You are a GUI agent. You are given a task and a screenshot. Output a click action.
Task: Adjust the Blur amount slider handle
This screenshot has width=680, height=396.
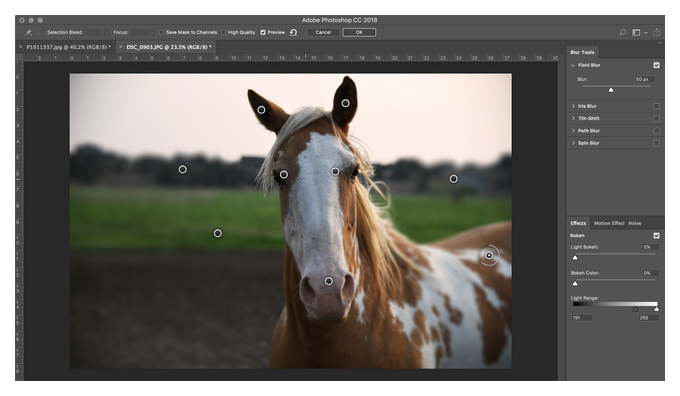pos(611,90)
